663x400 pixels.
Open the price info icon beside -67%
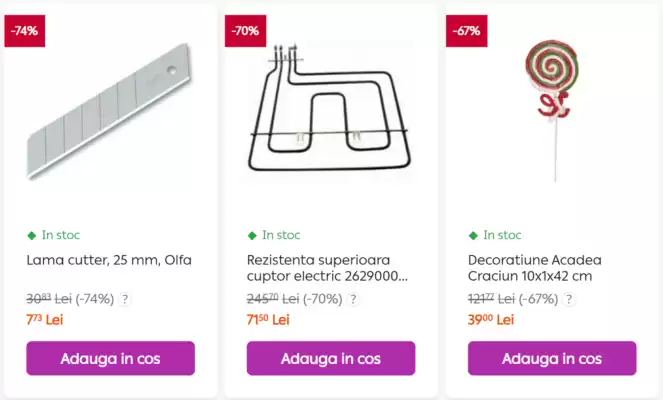click(570, 299)
